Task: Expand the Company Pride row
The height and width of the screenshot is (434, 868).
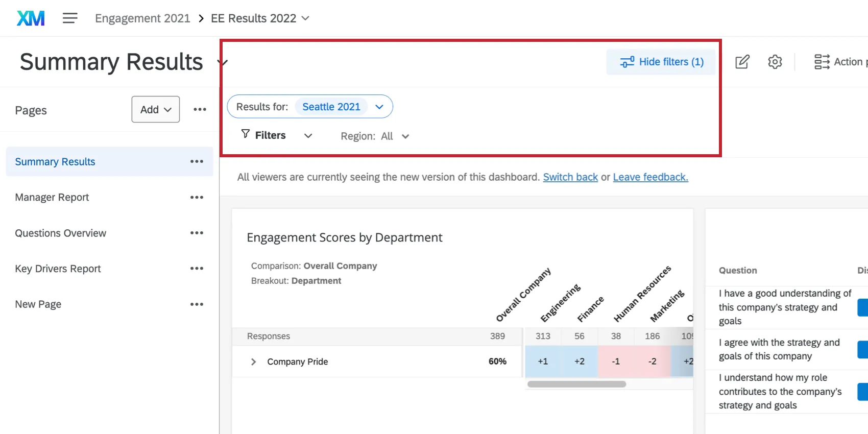Action: [253, 361]
